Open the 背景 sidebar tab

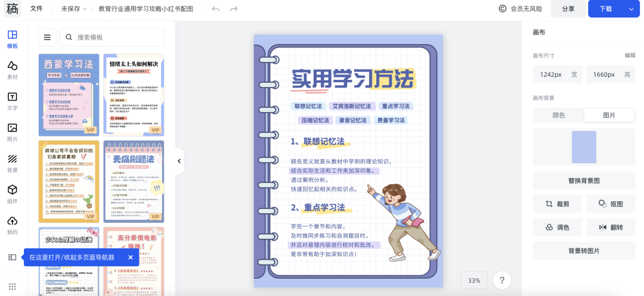pyautogui.click(x=13, y=164)
